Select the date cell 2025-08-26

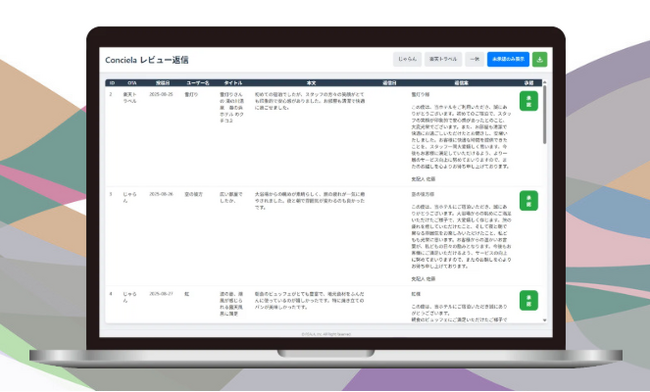pos(161,194)
